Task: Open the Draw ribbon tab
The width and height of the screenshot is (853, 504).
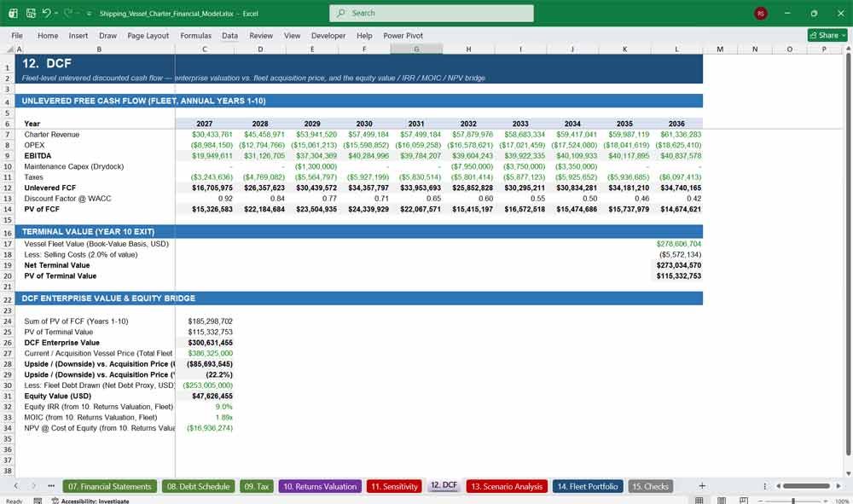Action: (x=107, y=35)
